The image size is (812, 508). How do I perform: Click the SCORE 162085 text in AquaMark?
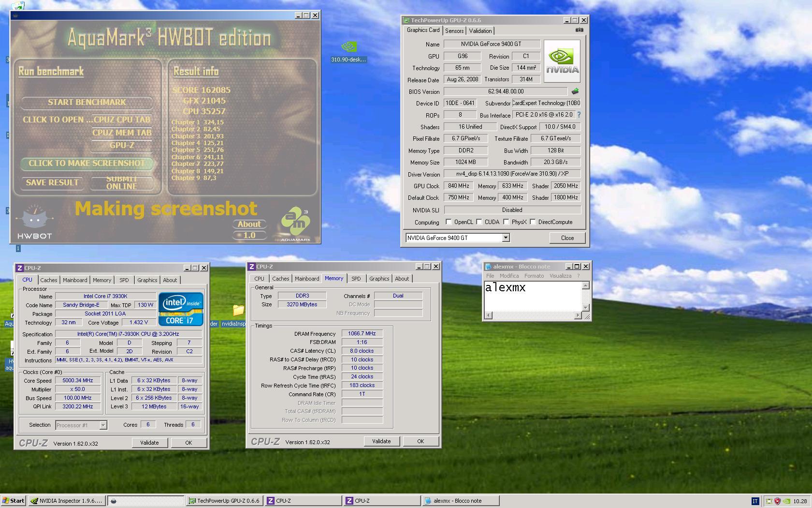202,90
